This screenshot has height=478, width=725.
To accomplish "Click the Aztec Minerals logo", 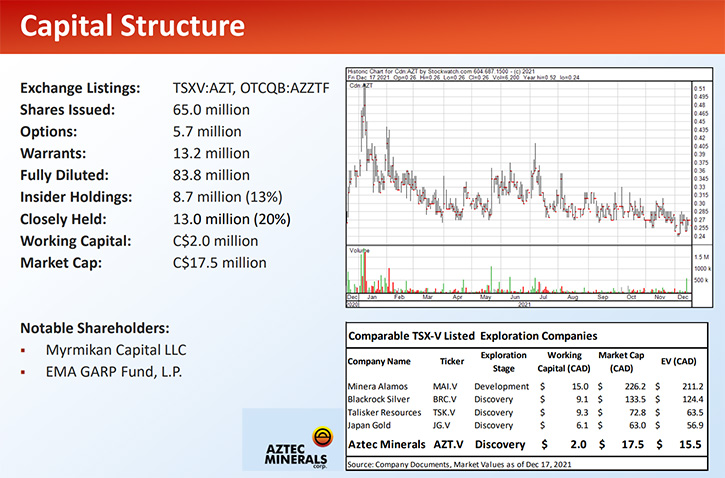I will pos(299,447).
